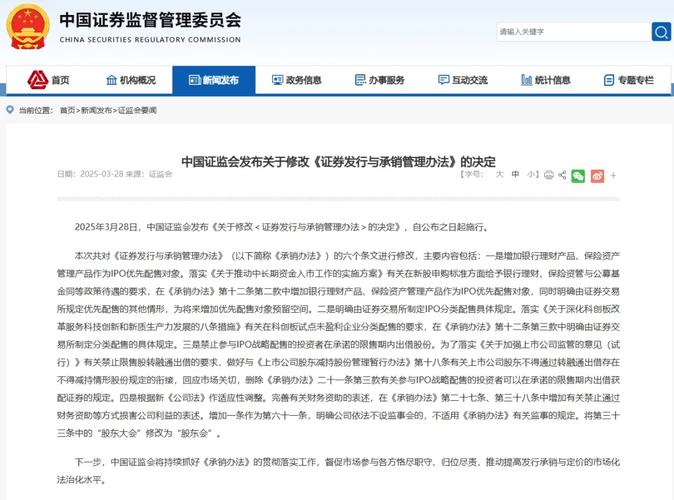
Task: Click the building icon beside 机构概况
Action: coord(111,80)
